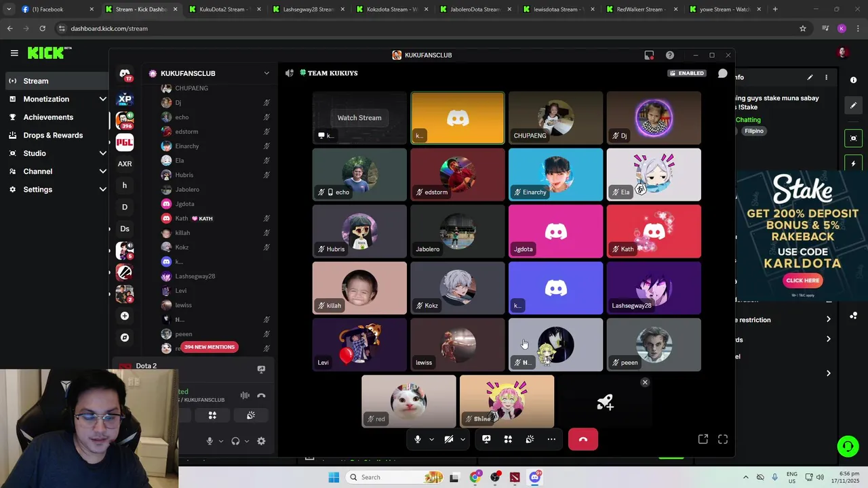This screenshot has width=868, height=488.
Task: Open soundboard from call control bar
Action: coord(530,439)
